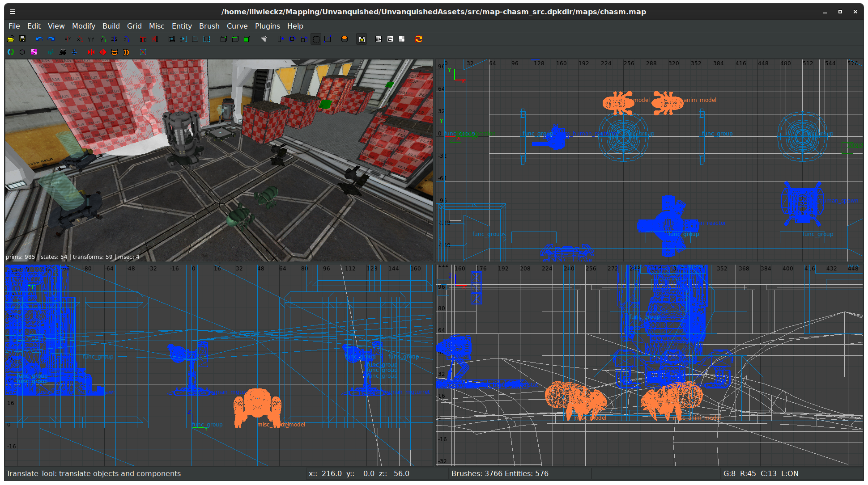Click the Refresh Models orange arrows icon

coord(419,39)
